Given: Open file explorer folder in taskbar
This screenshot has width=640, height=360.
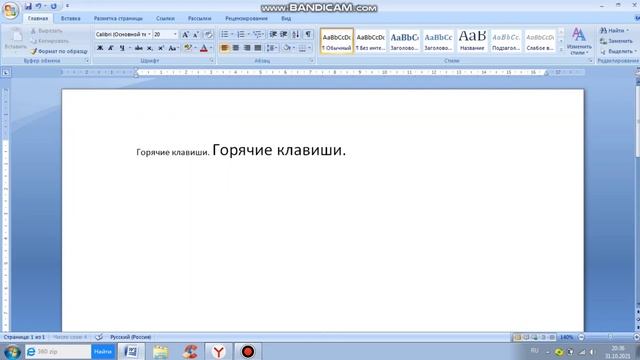Looking at the screenshot, I should (160, 351).
